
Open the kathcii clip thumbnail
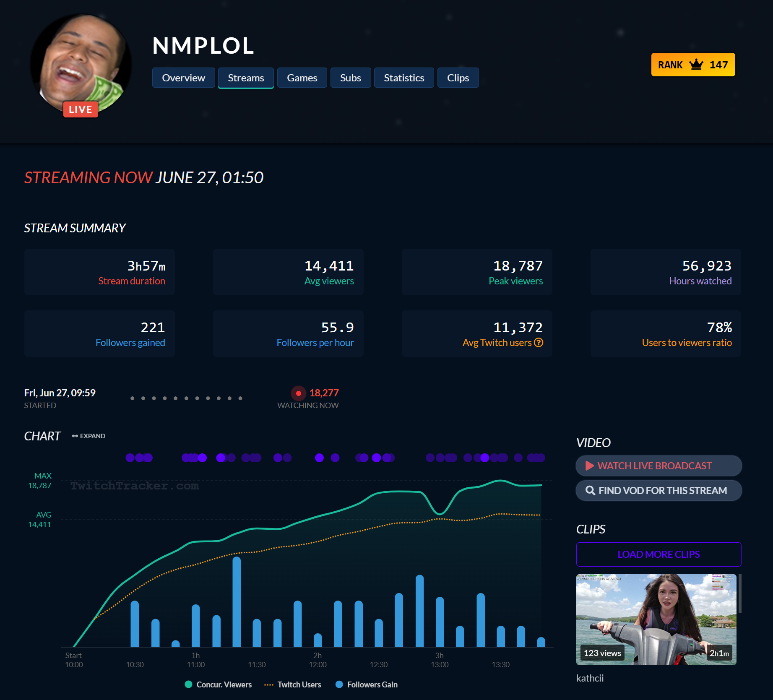point(656,619)
